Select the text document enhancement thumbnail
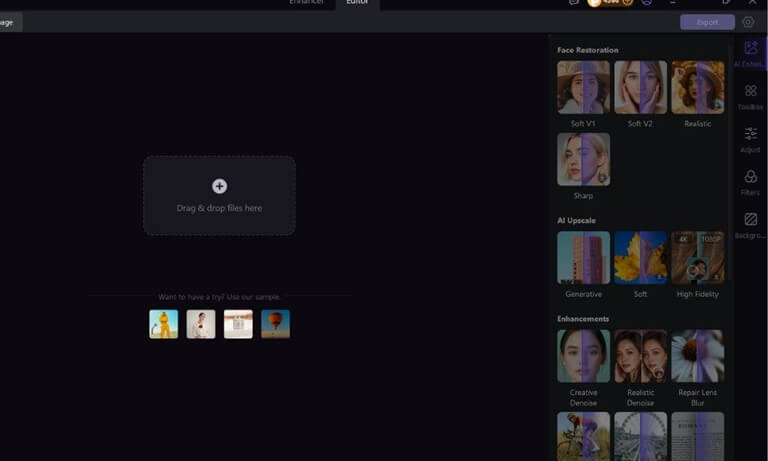 697,437
